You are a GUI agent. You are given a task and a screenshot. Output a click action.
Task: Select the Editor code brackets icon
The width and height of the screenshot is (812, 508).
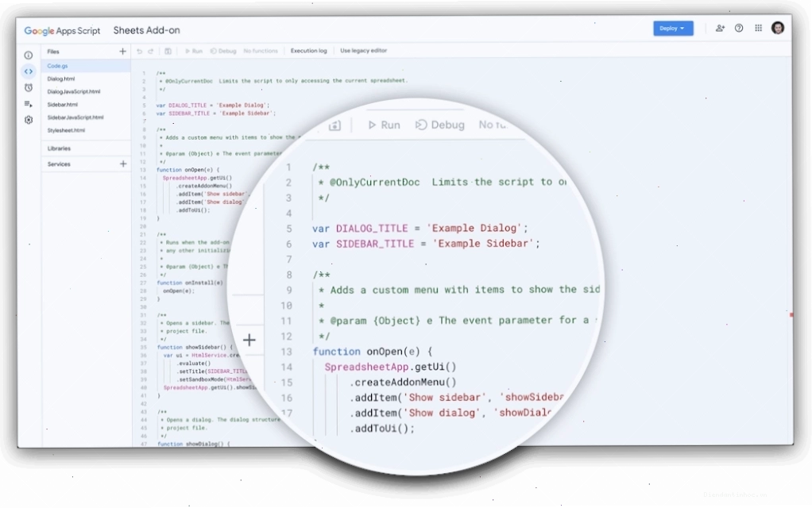point(29,71)
